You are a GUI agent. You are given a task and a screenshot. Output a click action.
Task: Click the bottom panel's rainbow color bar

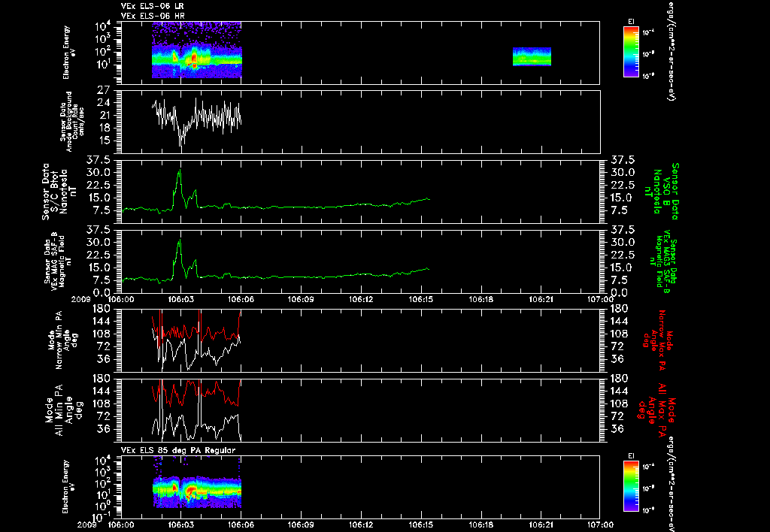(x=631, y=486)
